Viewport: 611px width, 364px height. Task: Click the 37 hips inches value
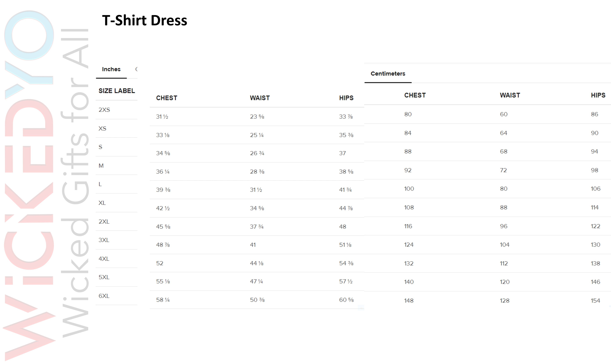pyautogui.click(x=342, y=153)
